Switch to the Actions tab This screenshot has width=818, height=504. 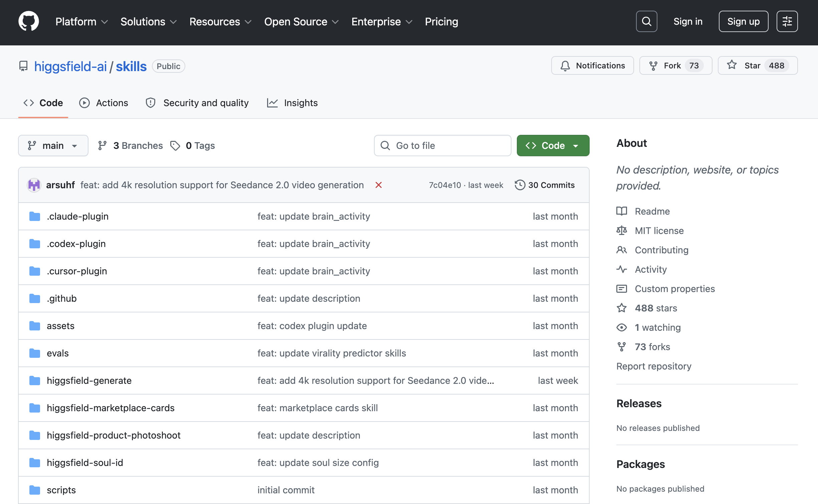(x=104, y=103)
